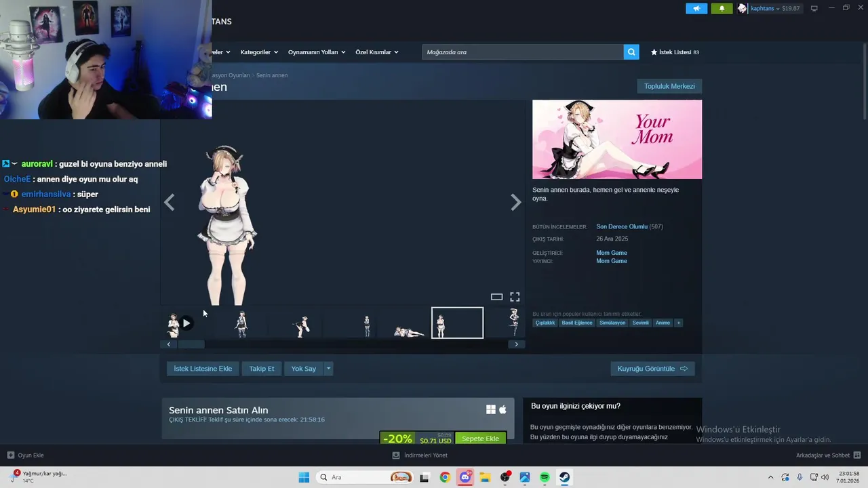Screen dimensions: 868x488
Task: Select the second thumbnail in media strip
Action: coord(241,323)
